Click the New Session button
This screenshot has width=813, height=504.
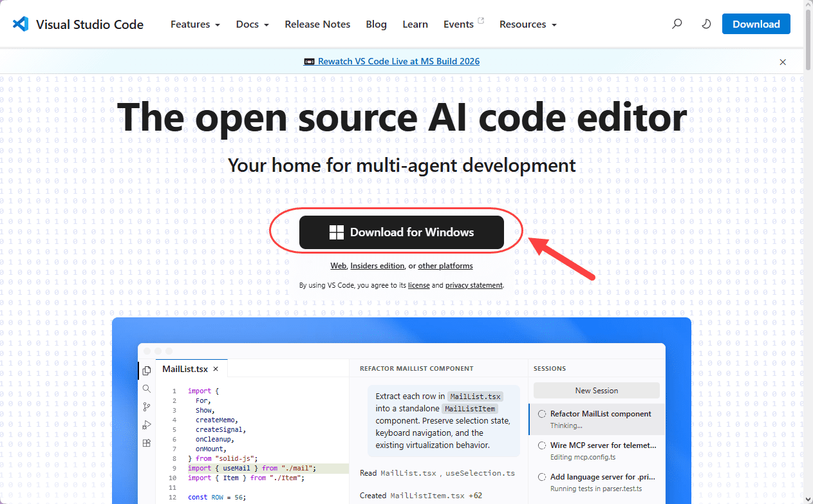[x=597, y=391]
